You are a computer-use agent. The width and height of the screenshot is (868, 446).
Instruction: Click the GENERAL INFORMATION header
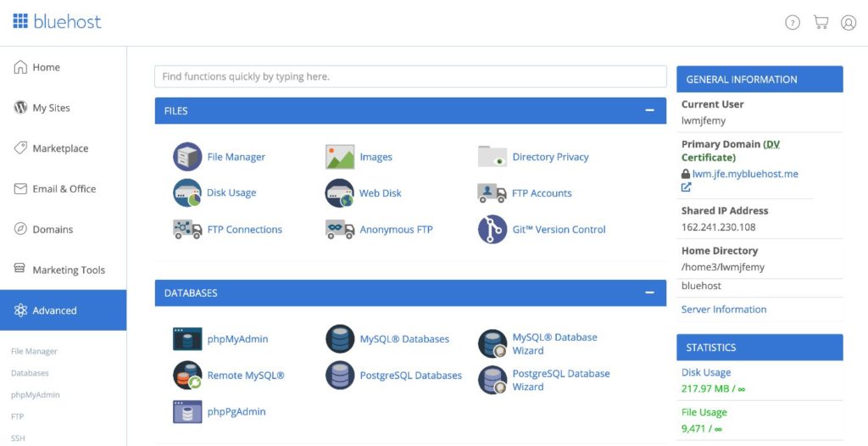coord(759,79)
